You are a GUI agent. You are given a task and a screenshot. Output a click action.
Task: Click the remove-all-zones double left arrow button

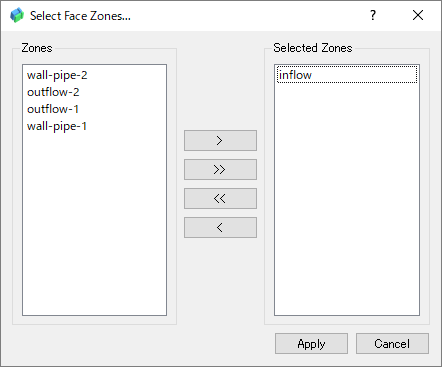[220, 198]
